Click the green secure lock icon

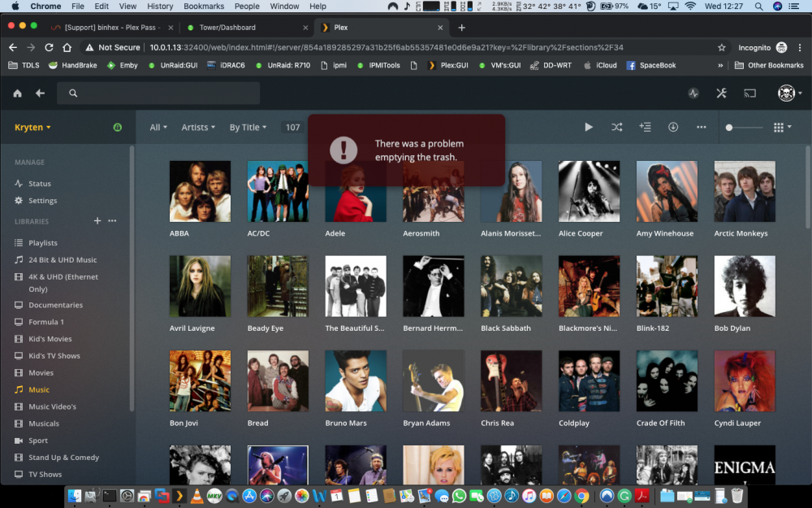[x=118, y=128]
